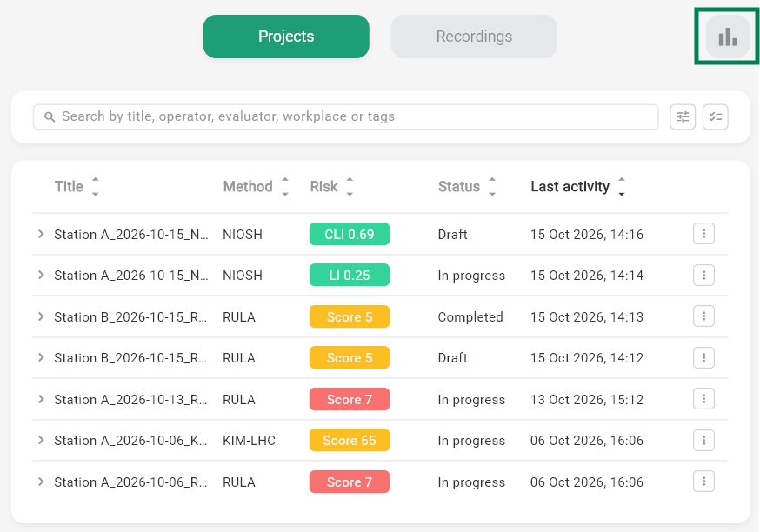Sort by Method column arrows
760x532 pixels.
(x=285, y=187)
